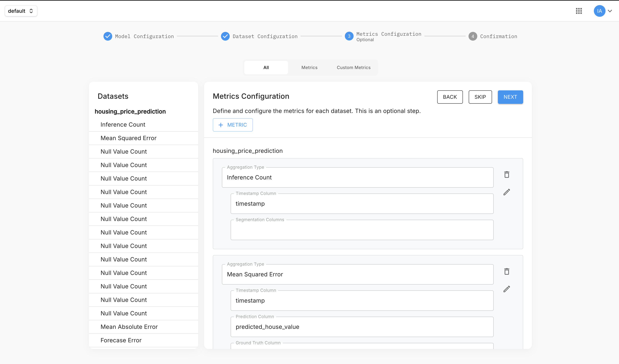Click the Dataset Configuration step label
Image resolution: width=619 pixels, height=364 pixels.
click(265, 36)
